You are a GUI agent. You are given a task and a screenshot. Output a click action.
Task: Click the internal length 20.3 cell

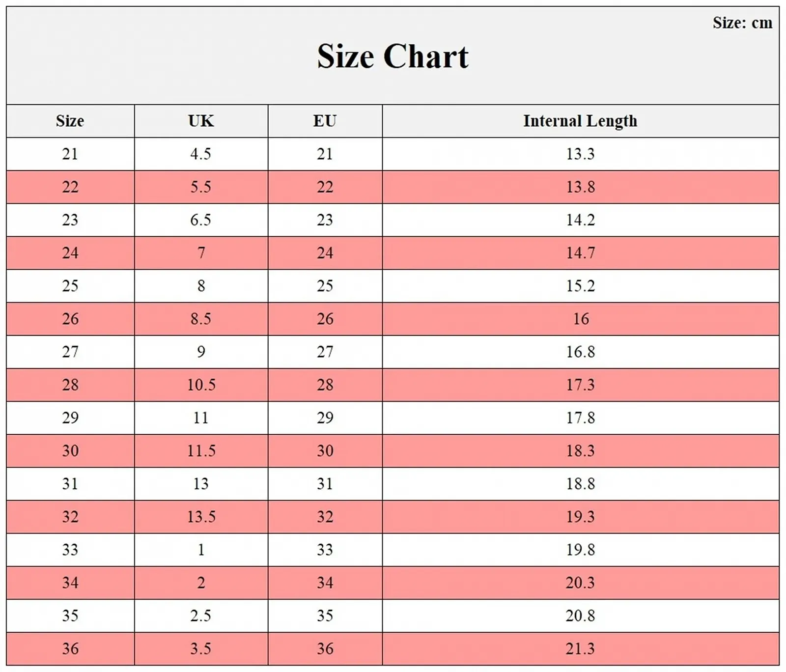click(x=580, y=583)
